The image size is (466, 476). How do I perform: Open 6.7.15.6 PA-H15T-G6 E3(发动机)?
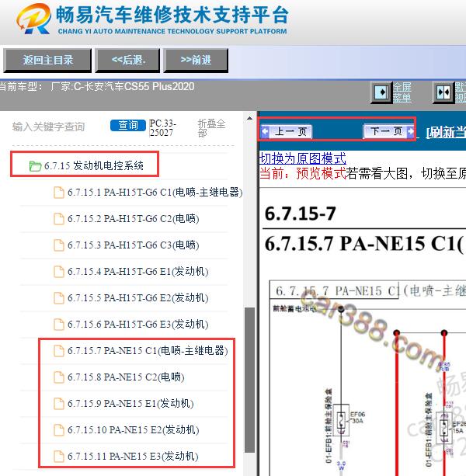pos(137,325)
